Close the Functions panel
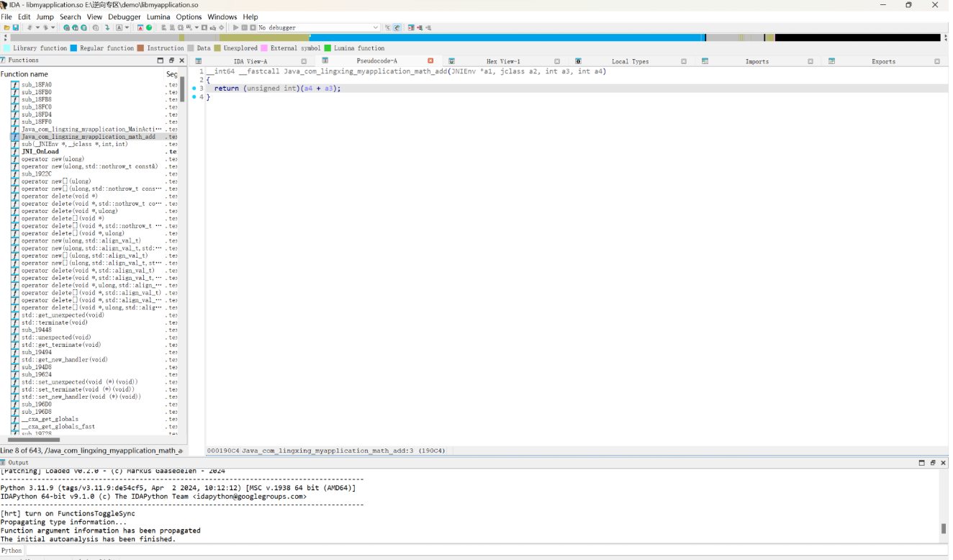Screen dimensions: 953x560 pyautogui.click(x=181, y=60)
